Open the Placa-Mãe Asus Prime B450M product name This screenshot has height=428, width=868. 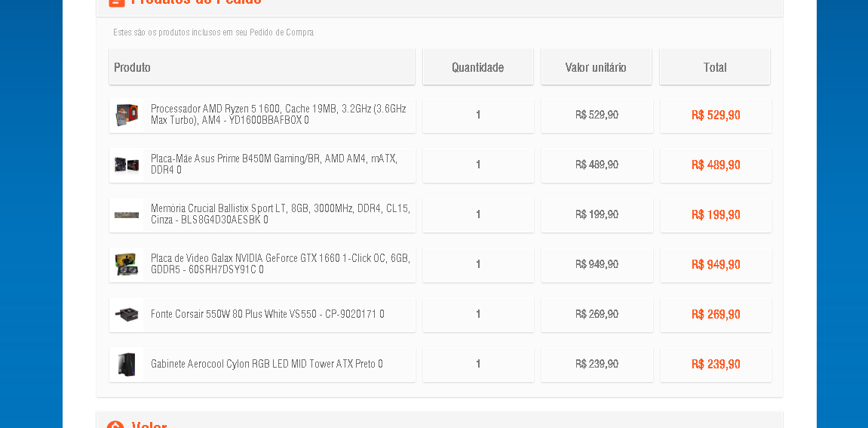tap(274, 164)
